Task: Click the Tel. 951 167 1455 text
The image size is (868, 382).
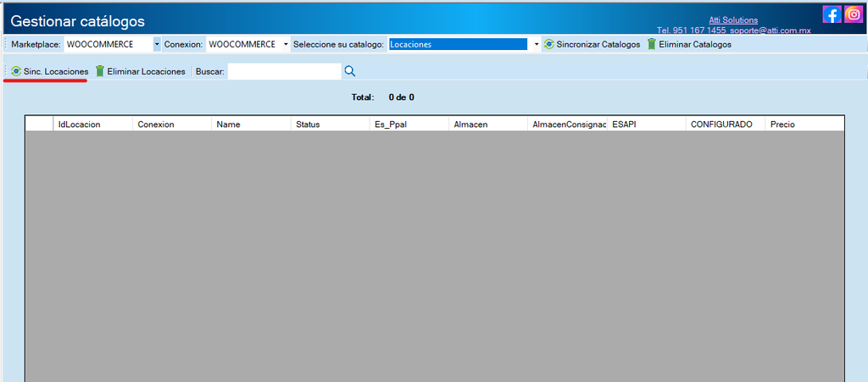Action: (692, 30)
